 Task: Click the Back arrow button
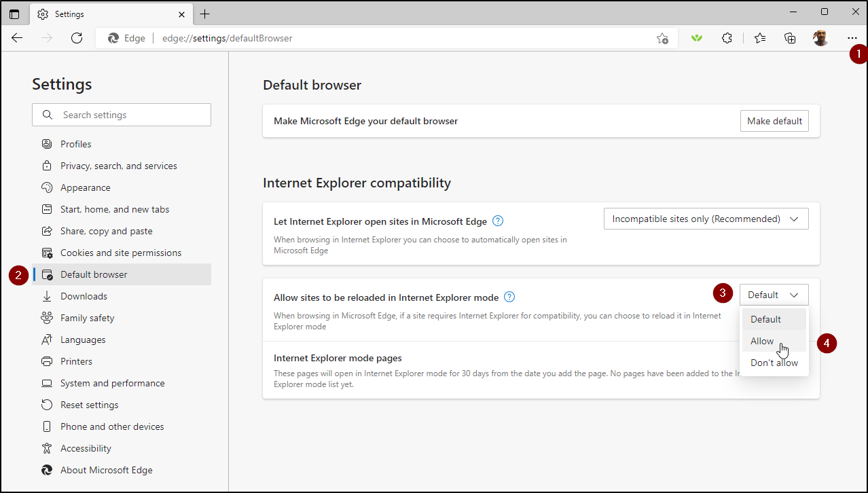(17, 38)
